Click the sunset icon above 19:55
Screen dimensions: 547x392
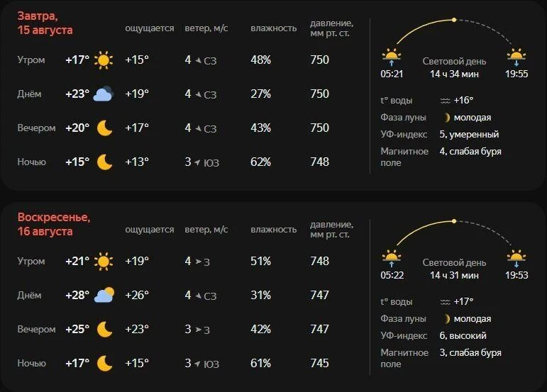tap(516, 57)
